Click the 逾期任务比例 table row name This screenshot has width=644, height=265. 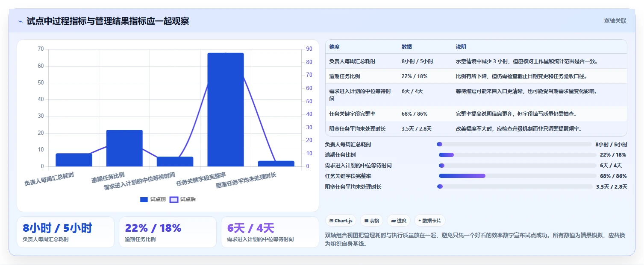tap(345, 76)
